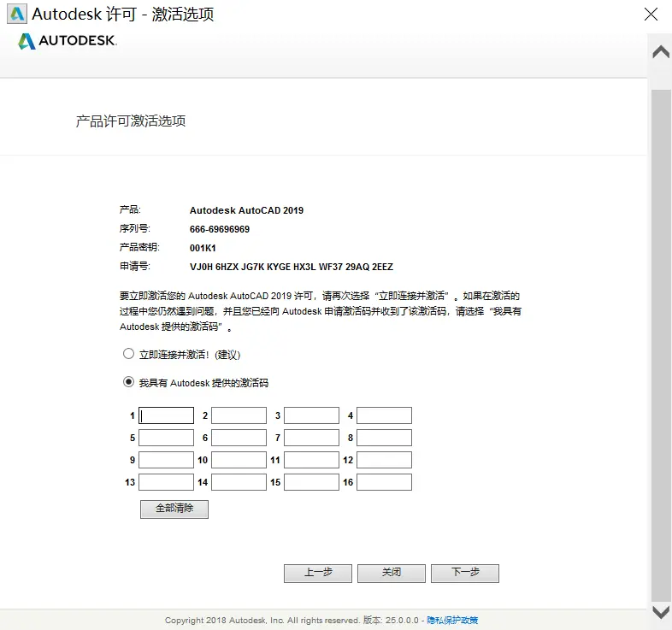
Task: Click the window title 'Autodesk 许可 - 激活选项'
Action: pyautogui.click(x=122, y=15)
